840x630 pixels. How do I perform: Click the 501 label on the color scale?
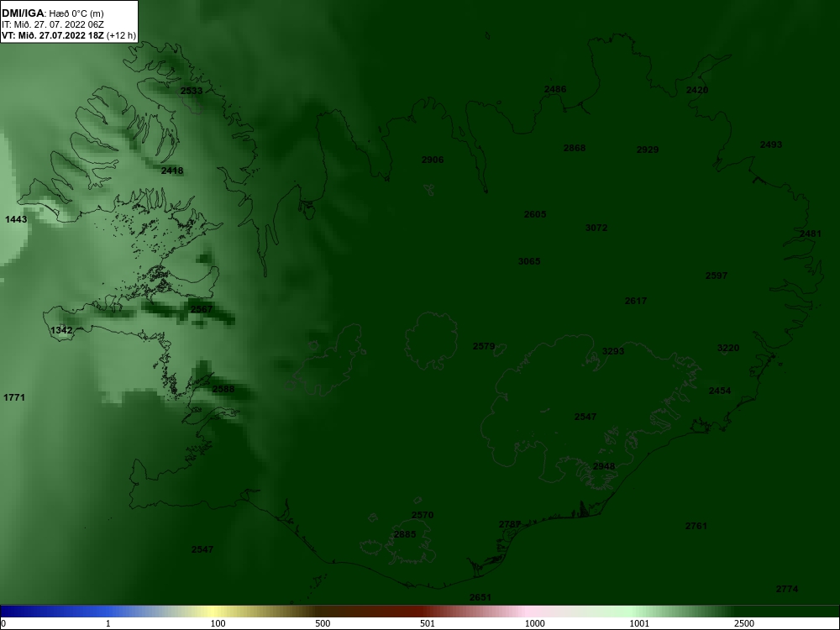(428, 623)
